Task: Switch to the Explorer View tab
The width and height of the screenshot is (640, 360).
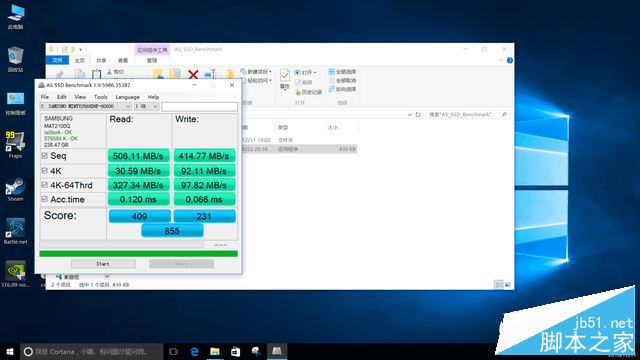Action: point(123,60)
